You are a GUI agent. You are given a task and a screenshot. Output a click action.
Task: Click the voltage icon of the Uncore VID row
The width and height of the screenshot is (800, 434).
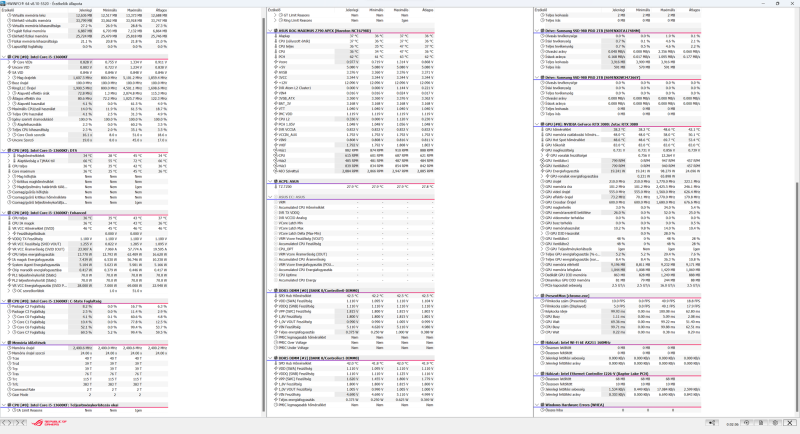click(x=9, y=67)
